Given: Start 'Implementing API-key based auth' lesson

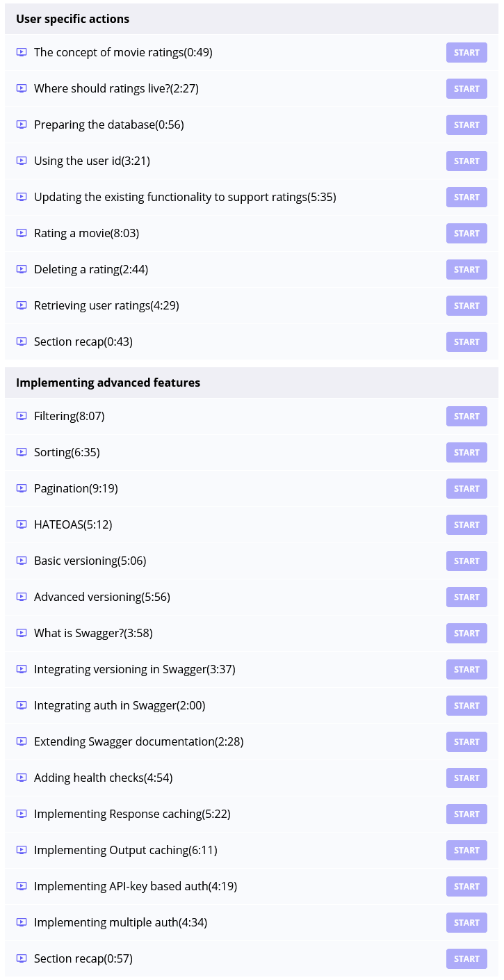Looking at the screenshot, I should 466,886.
